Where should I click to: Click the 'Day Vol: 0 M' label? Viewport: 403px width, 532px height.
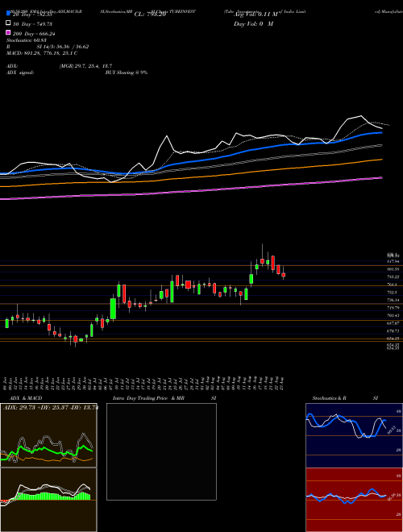253,23
